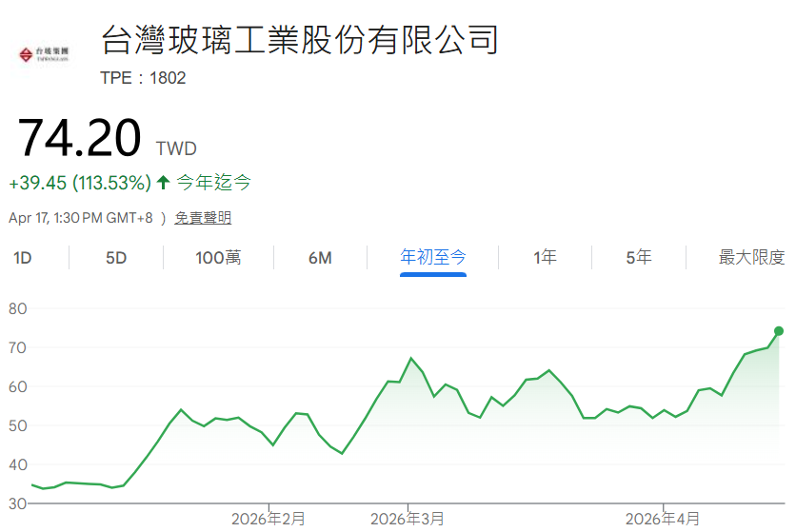The image size is (796, 532).
Task: Select the 1D time range tab
Action: [x=22, y=258]
